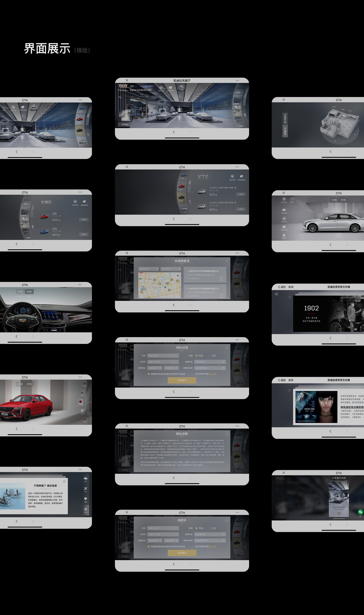The width and height of the screenshot is (364, 615).
Task: Click the 姓名 input field in 预约试驾 form
Action: pyautogui.click(x=163, y=356)
